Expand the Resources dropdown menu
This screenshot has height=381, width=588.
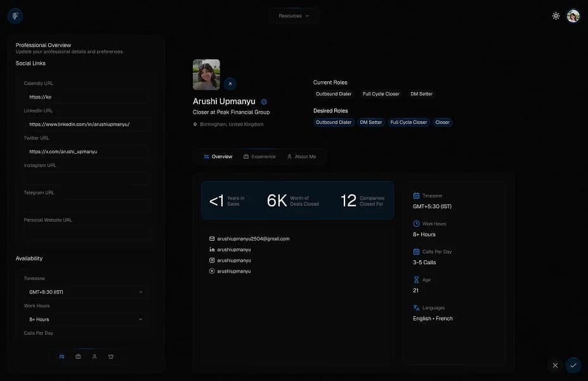coord(294,16)
